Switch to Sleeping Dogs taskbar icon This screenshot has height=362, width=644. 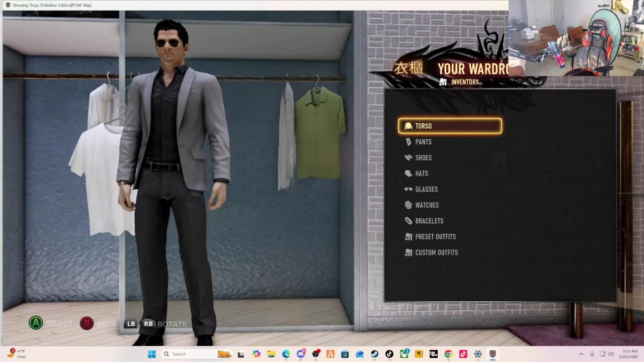click(493, 354)
